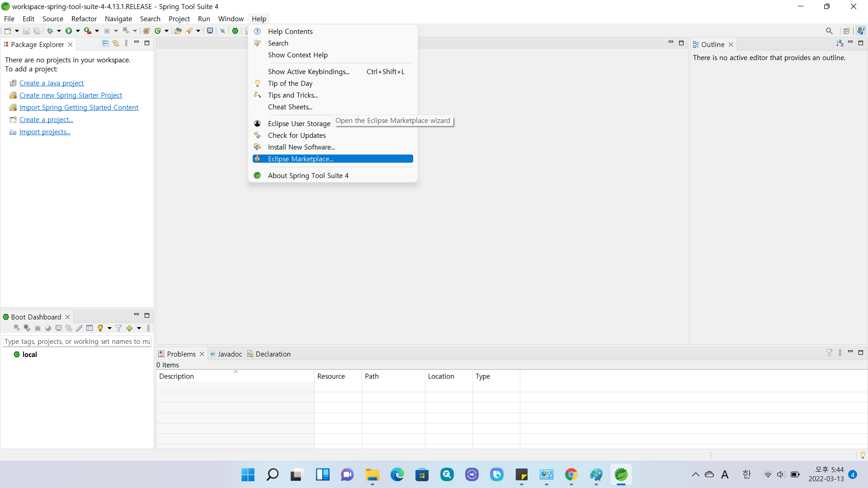Open Install New Software from Help menu

click(x=301, y=147)
